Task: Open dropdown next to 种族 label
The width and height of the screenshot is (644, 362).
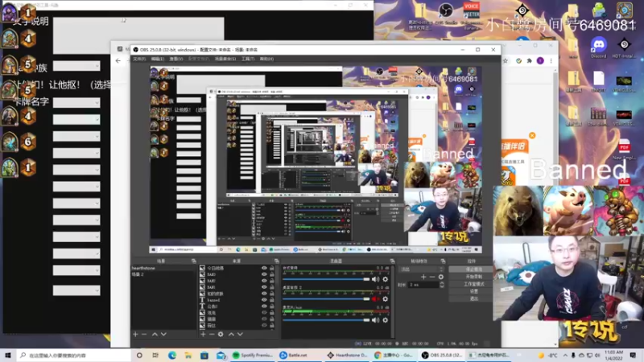Action: coord(76,66)
